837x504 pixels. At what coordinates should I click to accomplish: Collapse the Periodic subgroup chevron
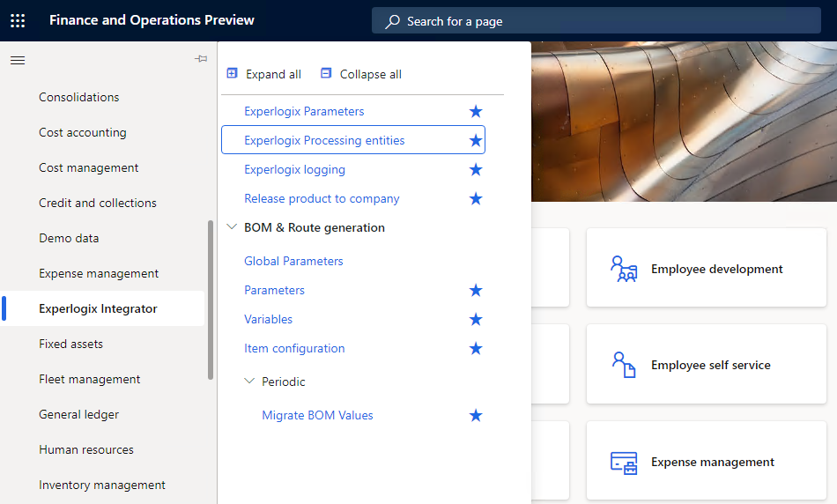249,382
